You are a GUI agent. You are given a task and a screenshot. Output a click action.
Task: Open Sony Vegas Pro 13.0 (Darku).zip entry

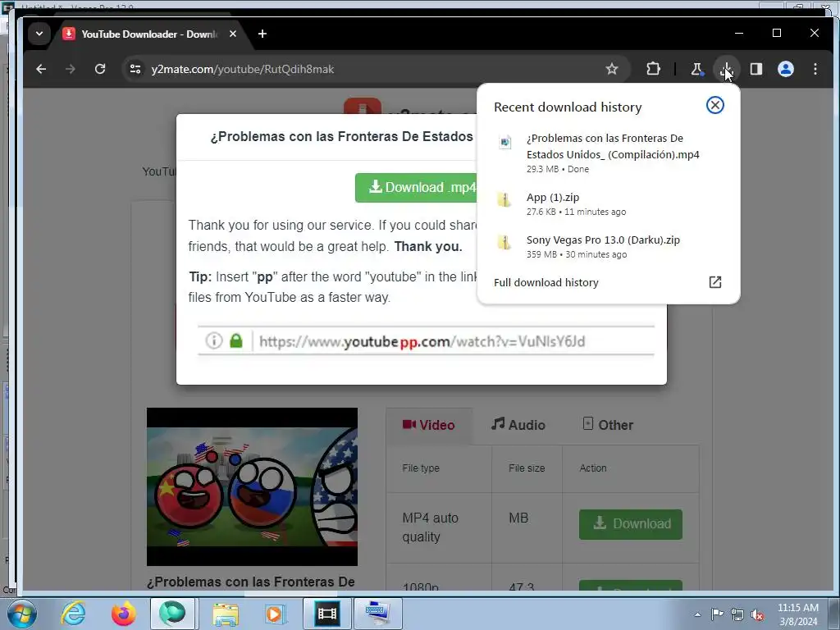coord(608,246)
